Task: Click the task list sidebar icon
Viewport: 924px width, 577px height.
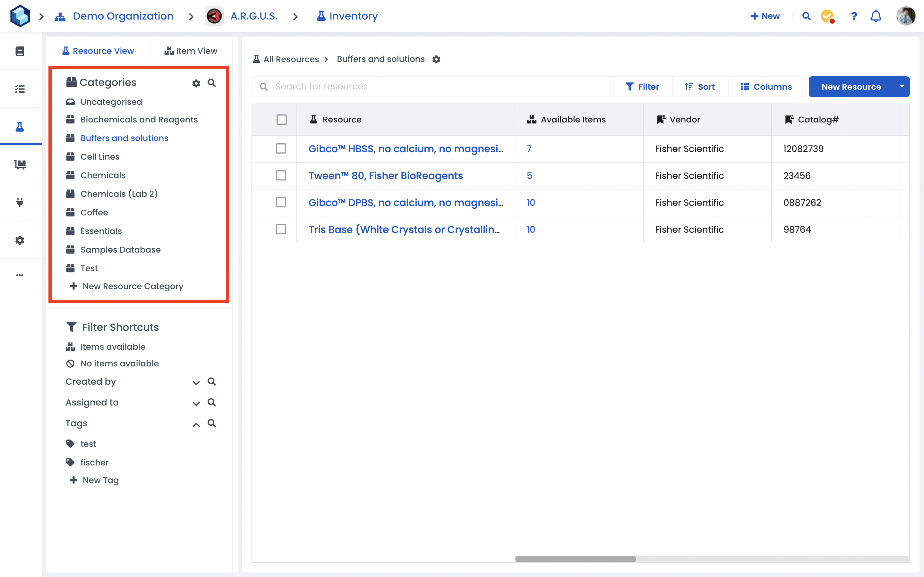Action: (x=20, y=89)
